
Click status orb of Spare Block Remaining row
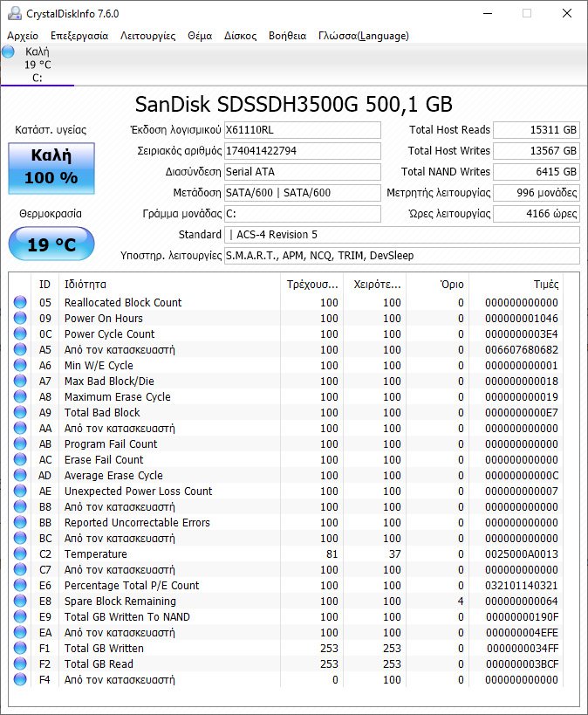[x=20, y=601]
